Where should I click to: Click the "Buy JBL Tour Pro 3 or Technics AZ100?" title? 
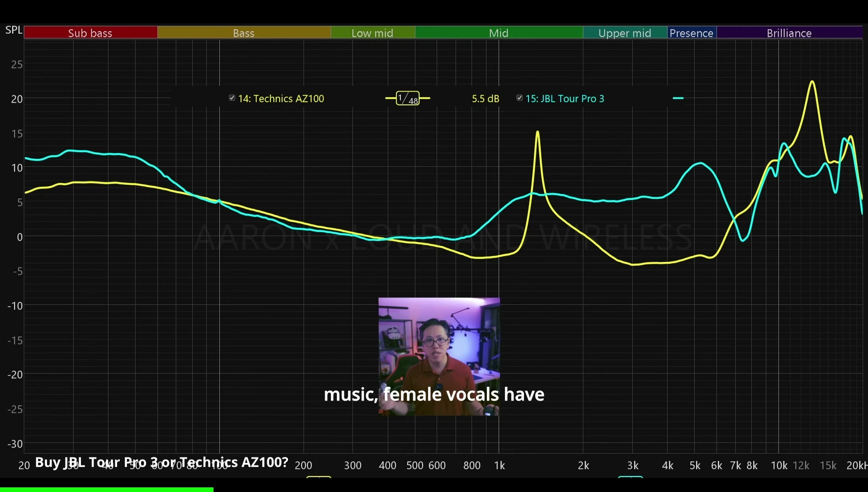click(161, 462)
